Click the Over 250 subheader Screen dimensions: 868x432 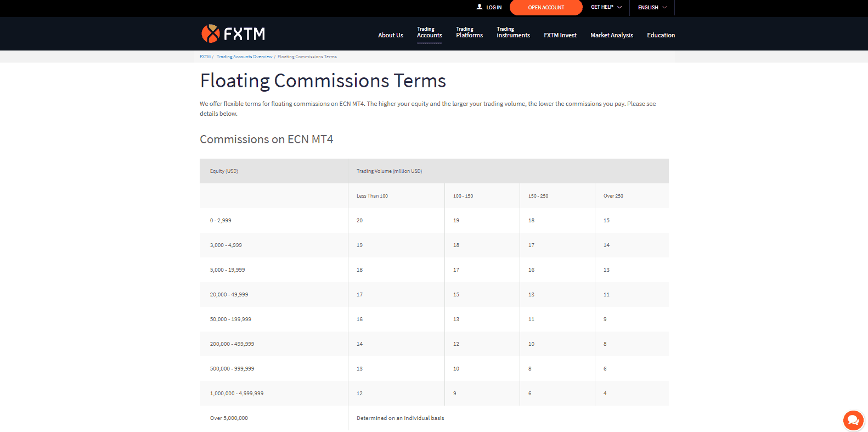pyautogui.click(x=613, y=196)
